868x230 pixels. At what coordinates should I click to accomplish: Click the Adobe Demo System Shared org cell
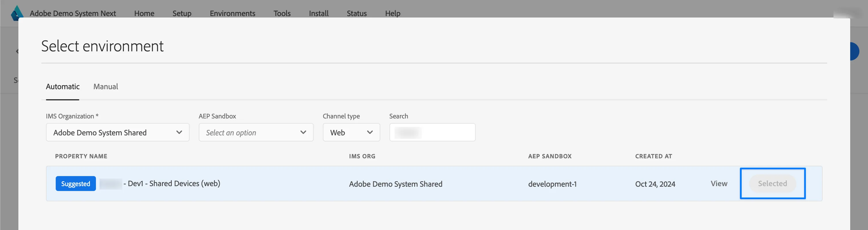pos(396,184)
